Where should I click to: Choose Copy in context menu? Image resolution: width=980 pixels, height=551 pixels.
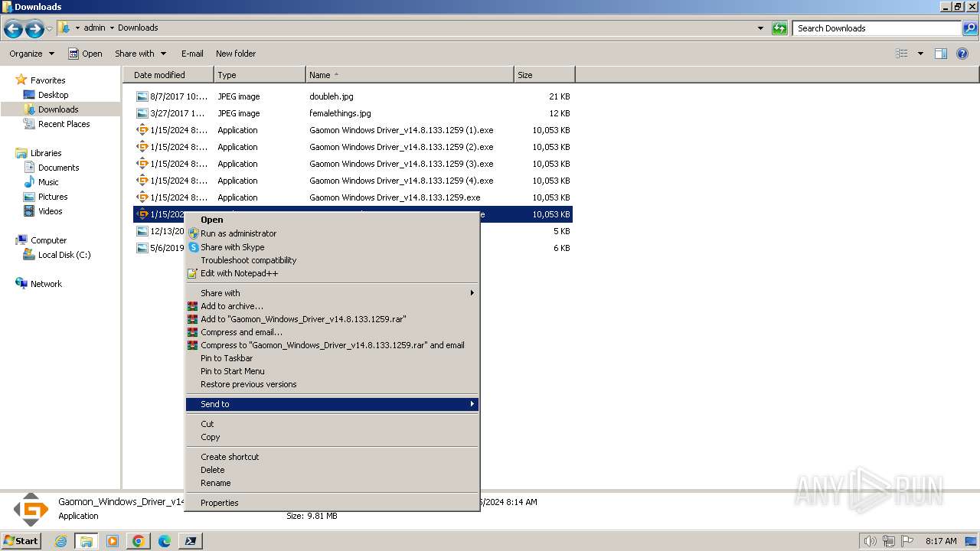332,437
